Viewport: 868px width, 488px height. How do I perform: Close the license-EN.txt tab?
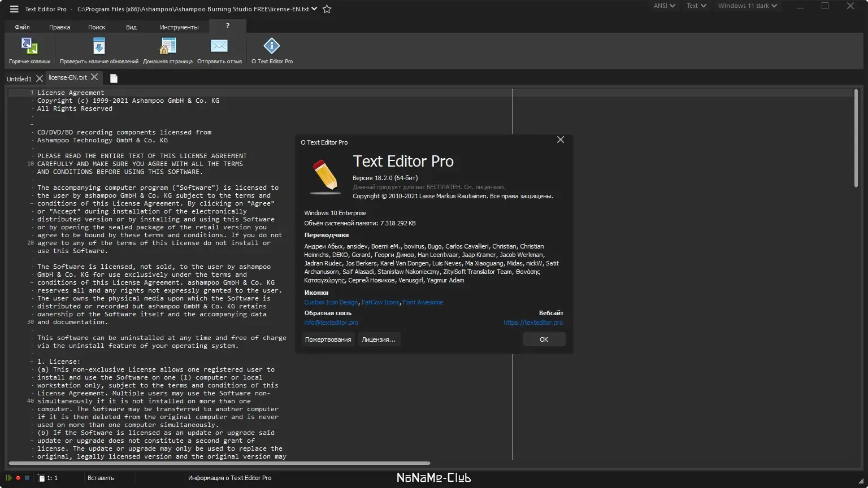click(94, 77)
